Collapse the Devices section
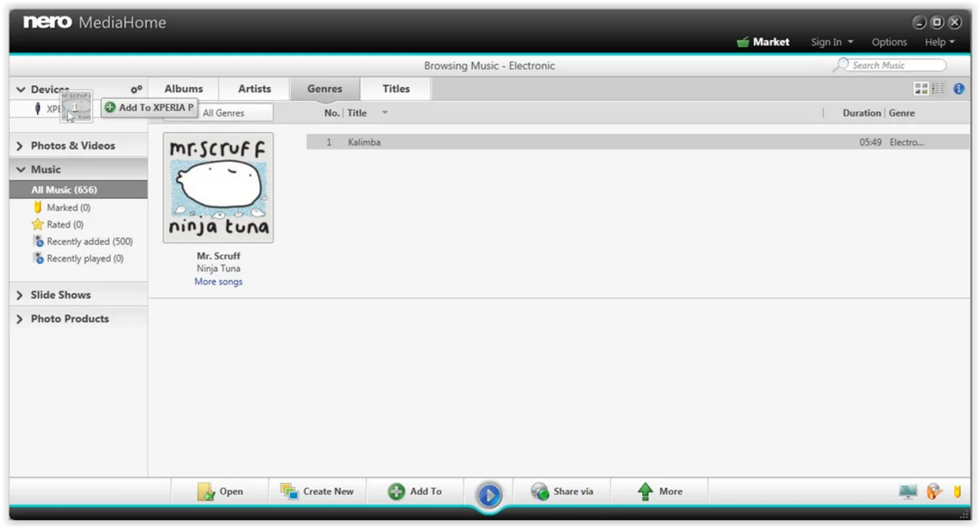This screenshot has height=528, width=980. tap(20, 90)
